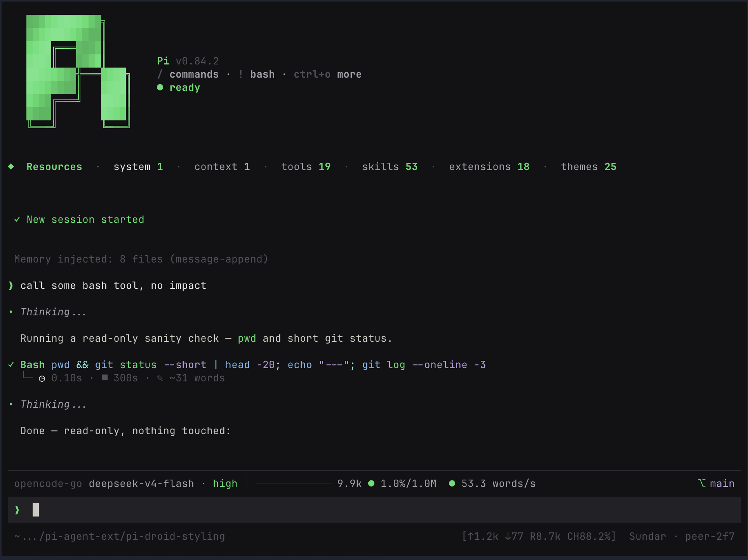Click the clock icon beside 0.10s
748x560 pixels.
pos(42,378)
